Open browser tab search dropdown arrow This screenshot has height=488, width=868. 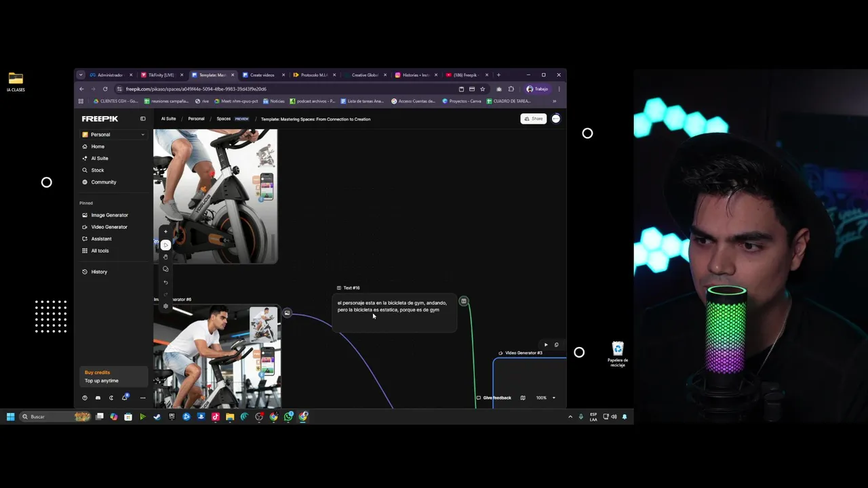point(81,75)
